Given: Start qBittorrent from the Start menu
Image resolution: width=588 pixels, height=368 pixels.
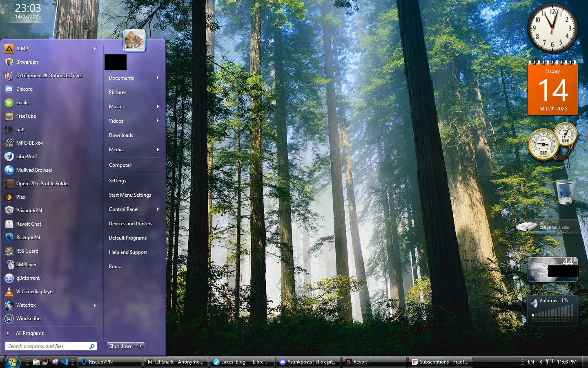Looking at the screenshot, I should coord(28,278).
